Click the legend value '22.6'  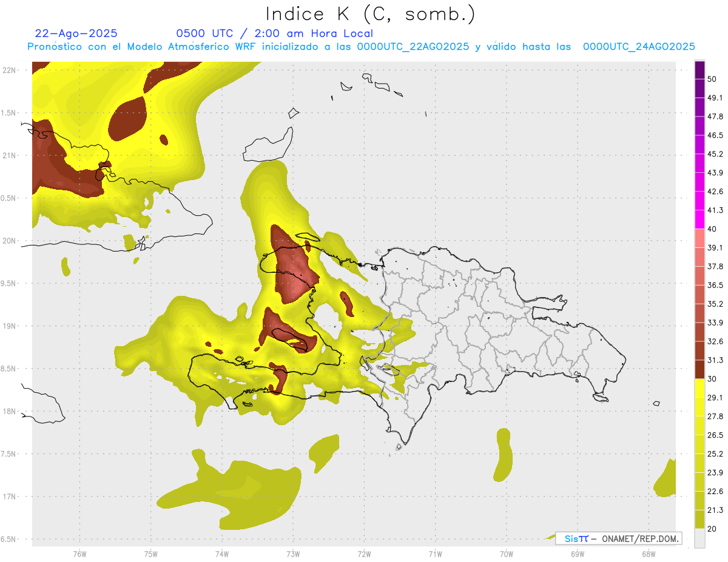pos(715,492)
